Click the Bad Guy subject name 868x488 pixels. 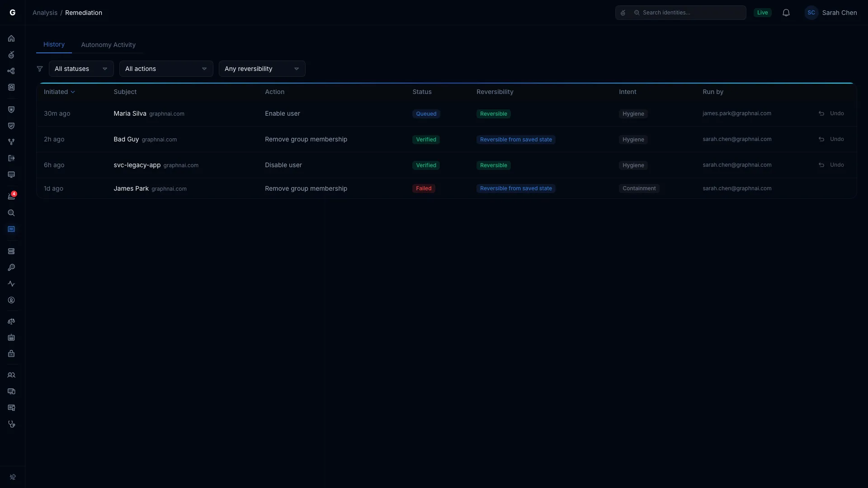point(126,139)
